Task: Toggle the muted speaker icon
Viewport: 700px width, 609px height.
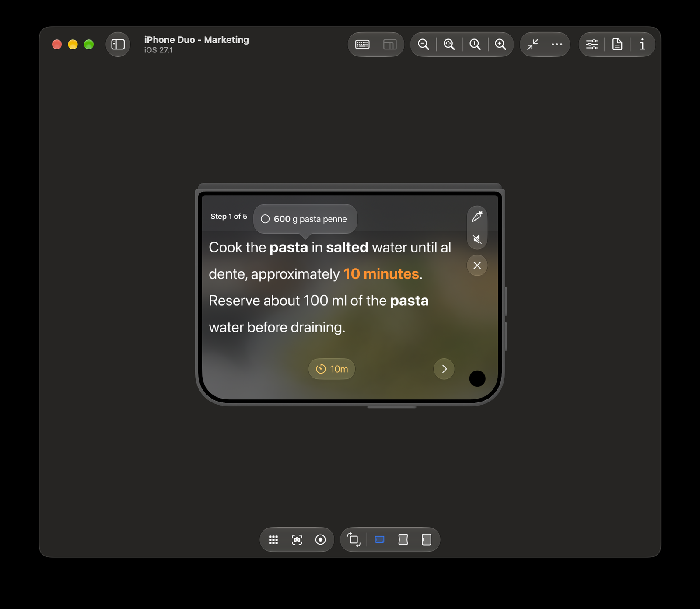Action: [477, 239]
